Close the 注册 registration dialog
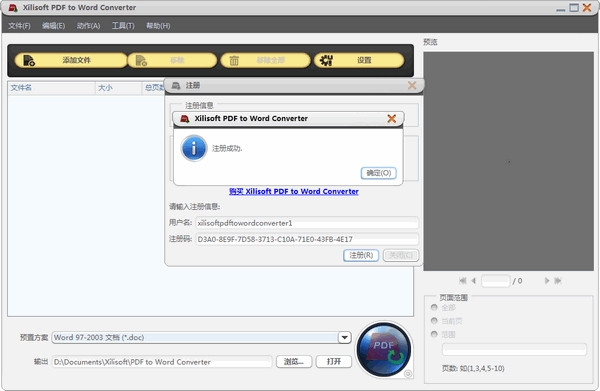This screenshot has height=391, width=600. [412, 85]
